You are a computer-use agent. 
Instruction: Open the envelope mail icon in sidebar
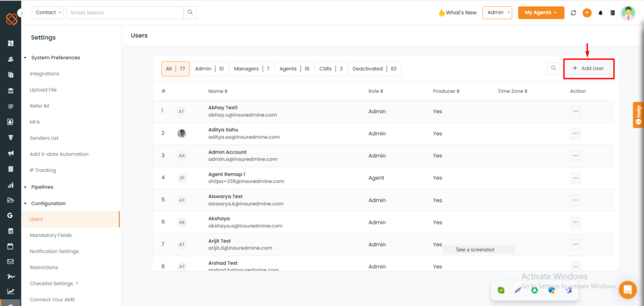point(11,261)
